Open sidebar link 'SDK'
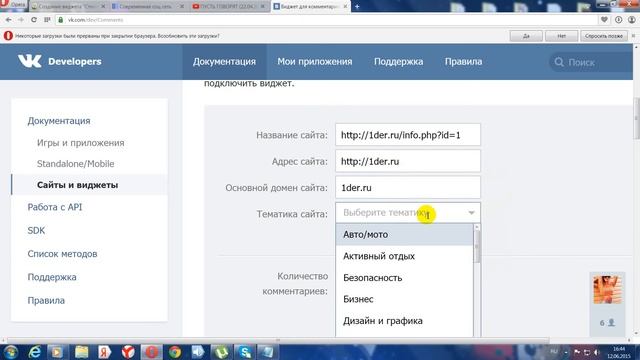The width and height of the screenshot is (640, 360). click(36, 230)
